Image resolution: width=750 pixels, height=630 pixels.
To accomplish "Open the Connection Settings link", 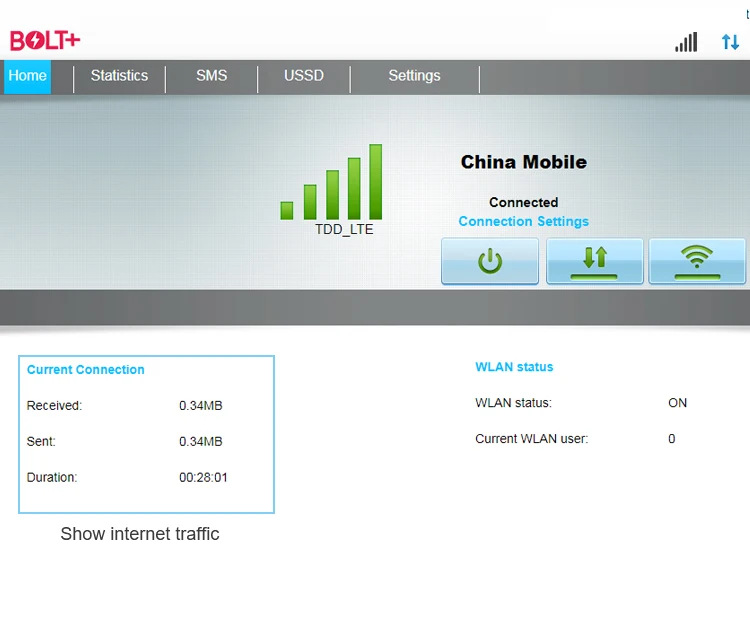I will pos(524,221).
